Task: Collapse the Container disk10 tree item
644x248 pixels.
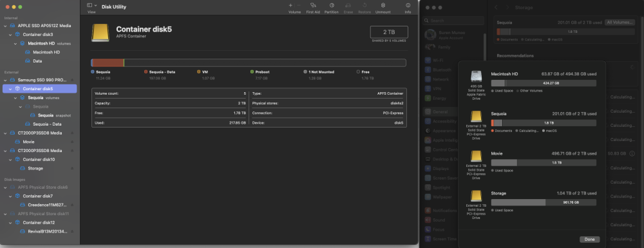Action: point(11,159)
